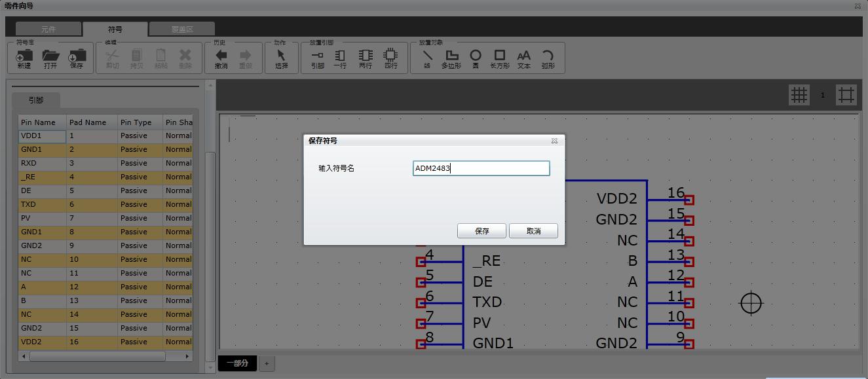
Task: Click pin 16 endpoint on the schematic
Action: click(689, 200)
